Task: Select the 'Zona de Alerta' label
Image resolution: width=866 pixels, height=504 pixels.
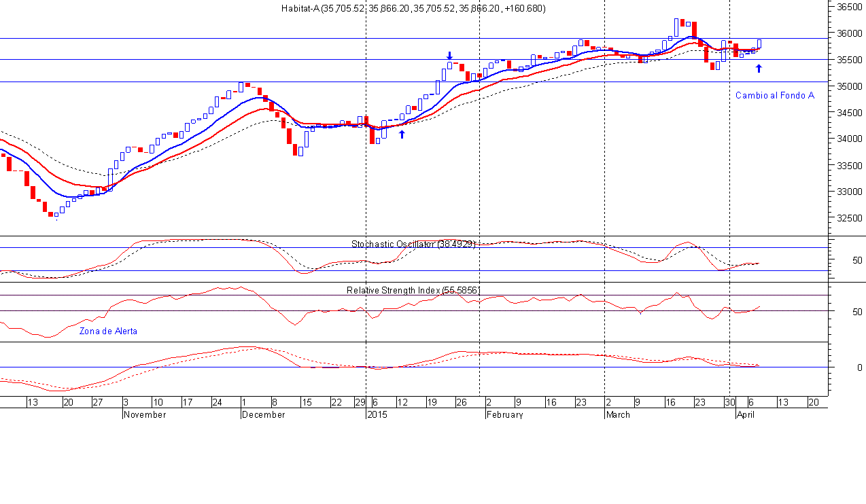Action: pyautogui.click(x=108, y=331)
